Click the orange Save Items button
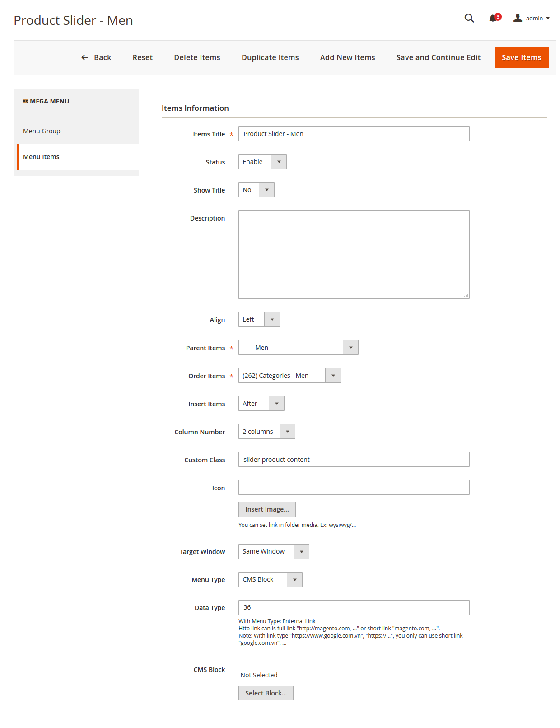560x728 pixels. [522, 57]
